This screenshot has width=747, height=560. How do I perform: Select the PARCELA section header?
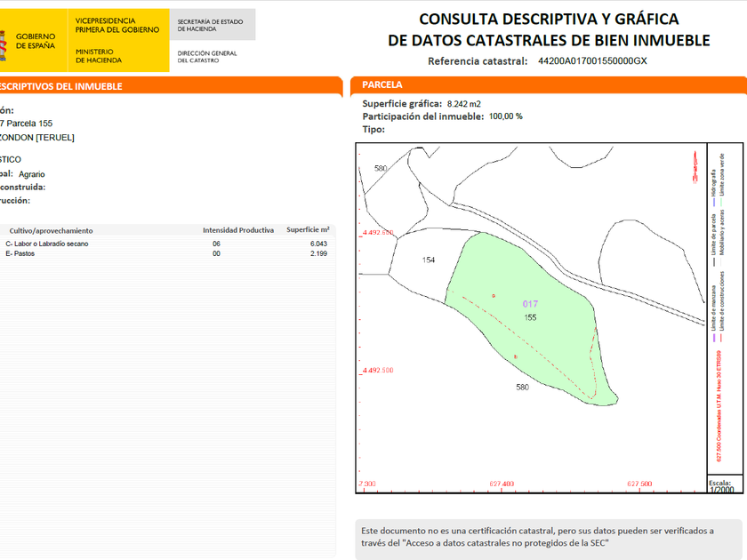point(382,85)
